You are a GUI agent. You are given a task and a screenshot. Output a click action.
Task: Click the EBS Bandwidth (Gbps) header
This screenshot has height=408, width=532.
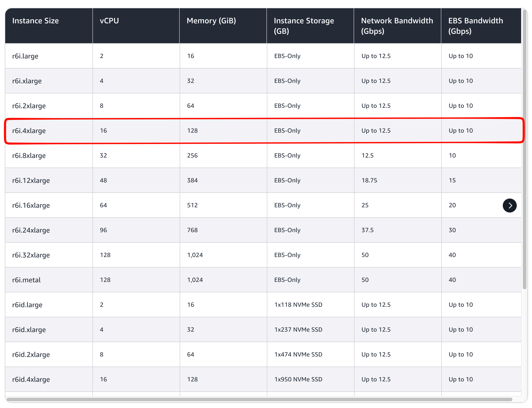click(481, 26)
